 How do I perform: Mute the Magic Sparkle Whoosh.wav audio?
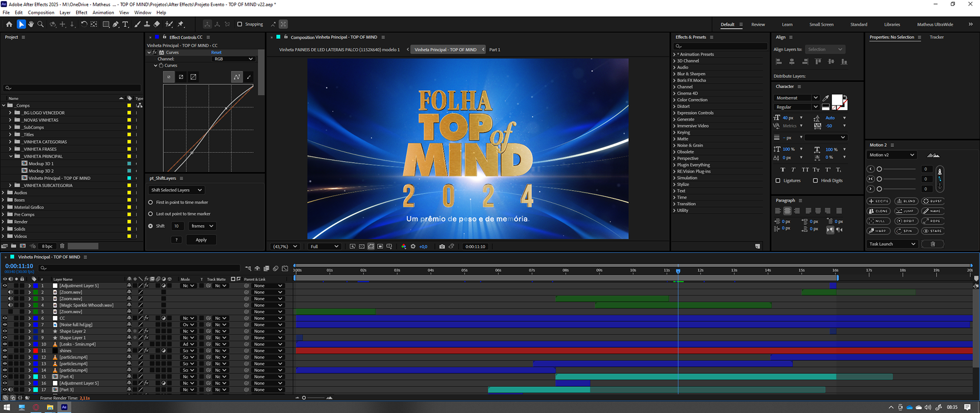tap(11, 305)
